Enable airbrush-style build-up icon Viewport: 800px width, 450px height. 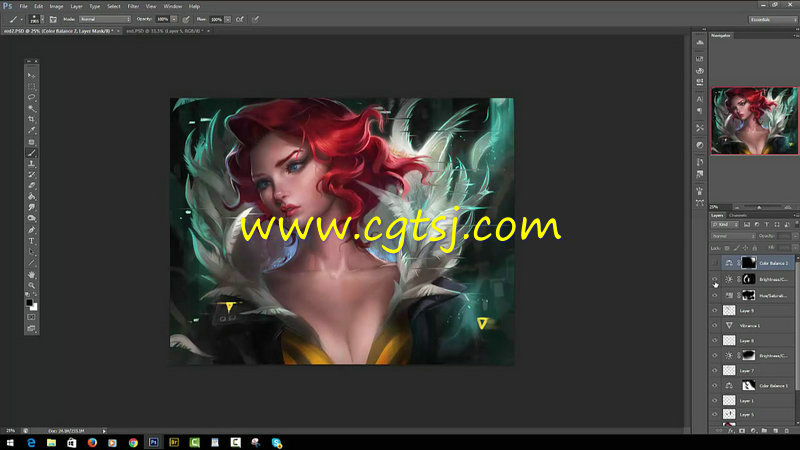[240, 19]
